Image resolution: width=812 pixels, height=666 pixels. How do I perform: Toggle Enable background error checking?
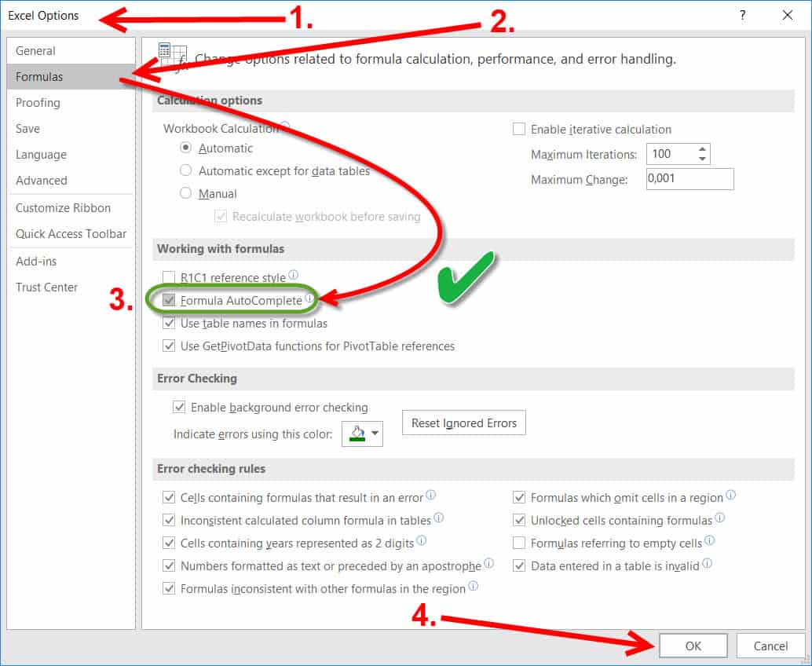(x=179, y=407)
